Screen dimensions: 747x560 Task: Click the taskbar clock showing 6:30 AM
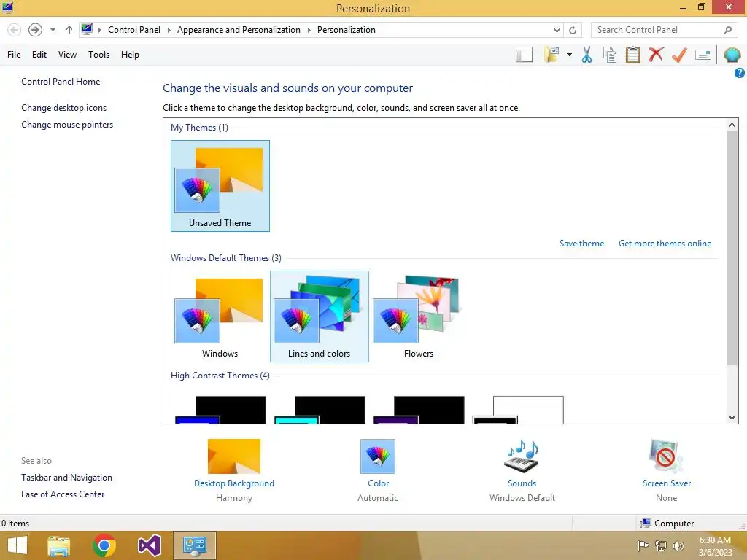[715, 546]
